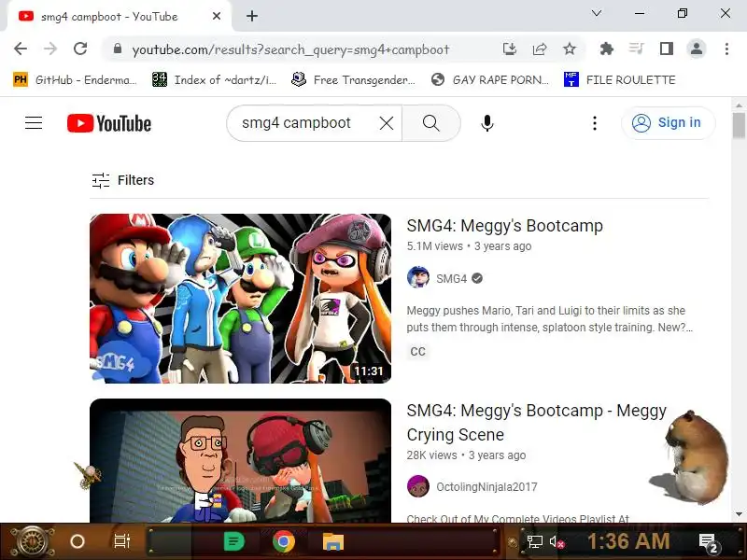Clear the search query with X
747x560 pixels.
(387, 123)
